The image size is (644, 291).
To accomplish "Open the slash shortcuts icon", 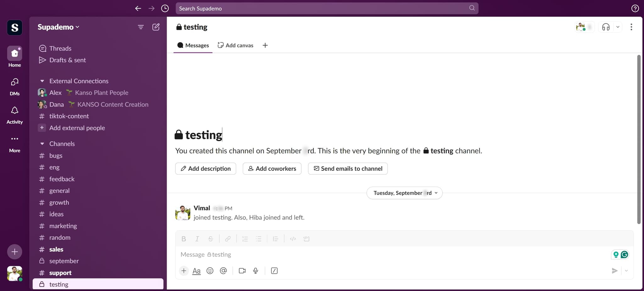I will [274, 271].
